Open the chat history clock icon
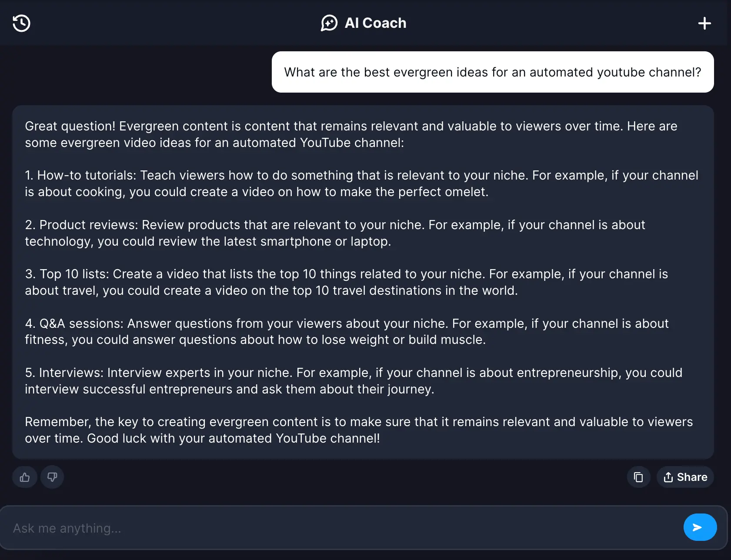Image resolution: width=731 pixels, height=560 pixels. (x=21, y=23)
